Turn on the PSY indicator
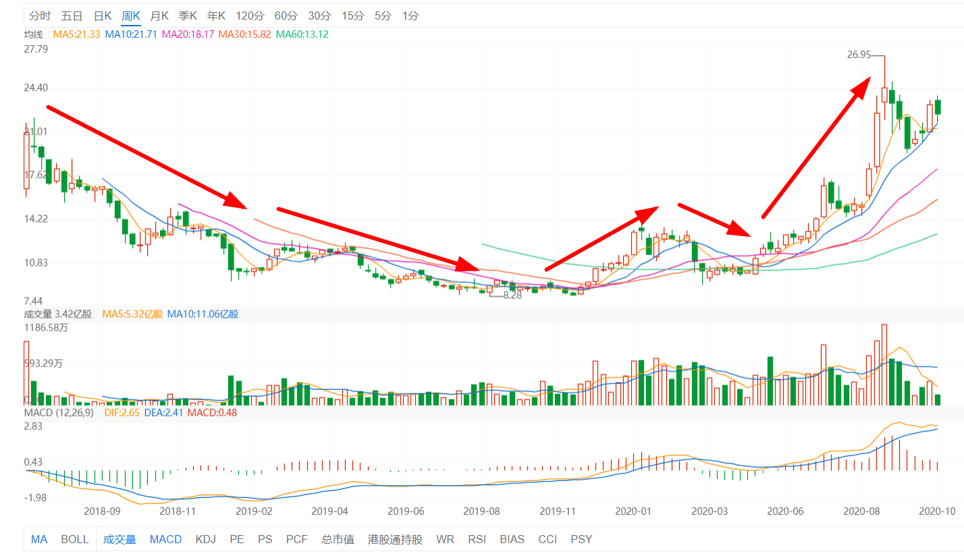Screen dimensions: 964x560 (581, 539)
